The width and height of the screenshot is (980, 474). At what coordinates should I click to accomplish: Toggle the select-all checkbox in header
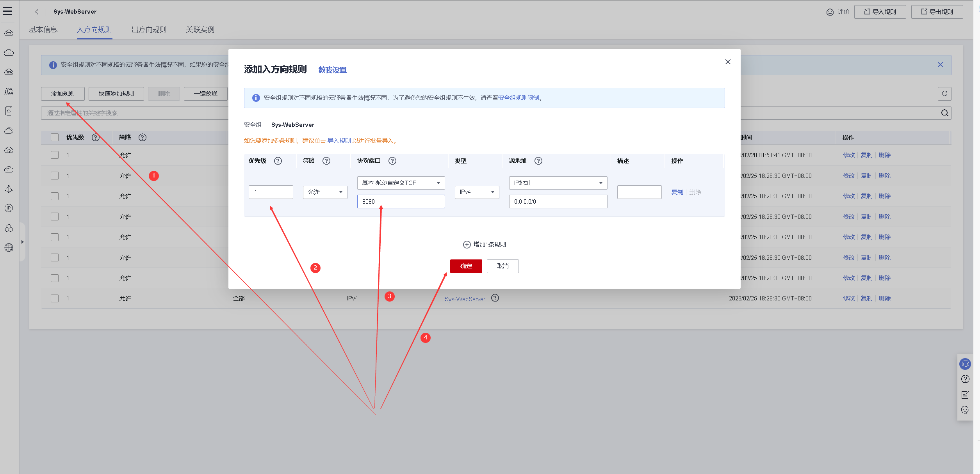pyautogui.click(x=55, y=137)
